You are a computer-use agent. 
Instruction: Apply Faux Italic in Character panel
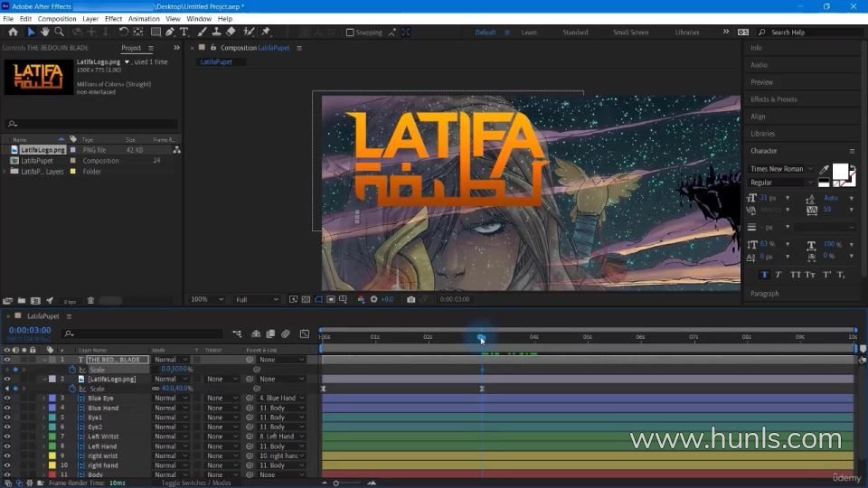[x=778, y=275]
